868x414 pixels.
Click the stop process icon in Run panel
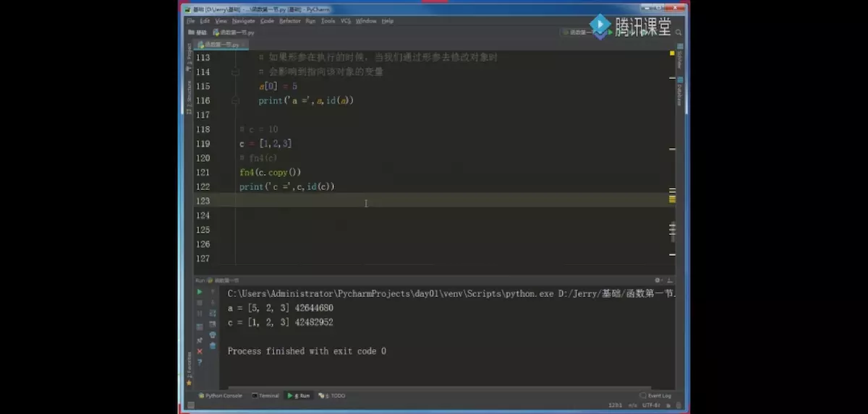tap(200, 303)
